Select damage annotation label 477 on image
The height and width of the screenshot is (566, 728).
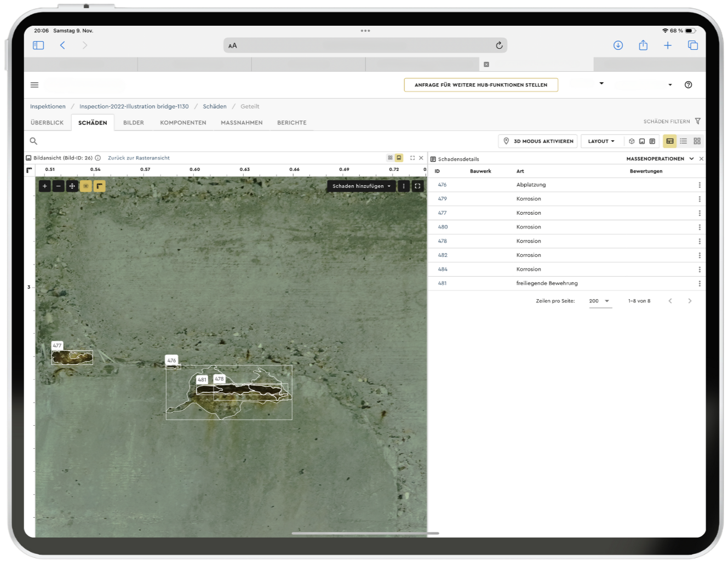coord(57,346)
